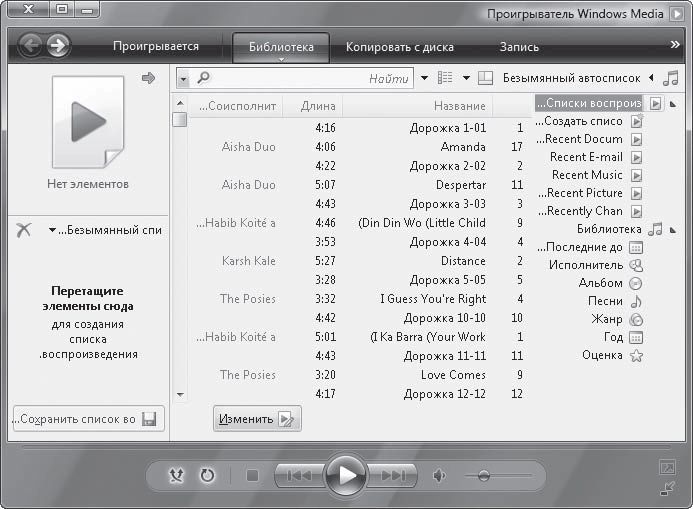
Task: Click the playlist icon next to Recent E-mail
Action: point(636,157)
